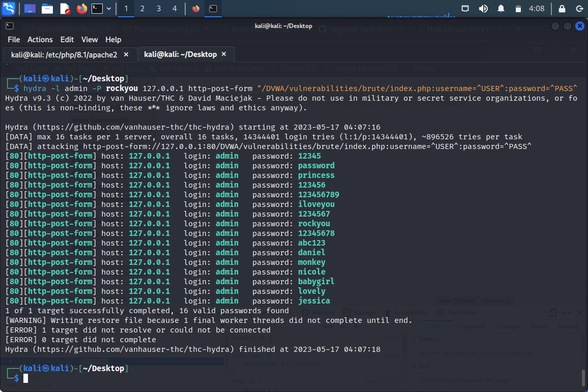This screenshot has width=588, height=392.
Task: Close the terminal window
Action: pyautogui.click(x=580, y=25)
